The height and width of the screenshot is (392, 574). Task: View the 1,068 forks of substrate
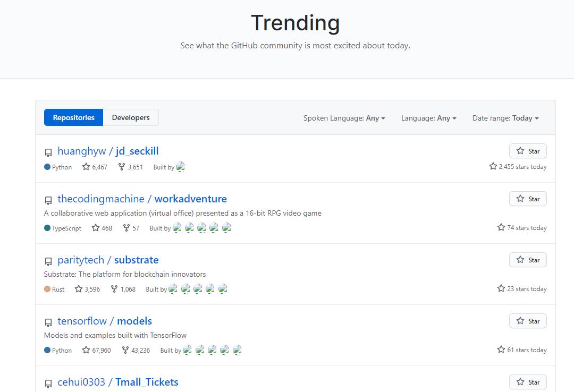point(123,289)
